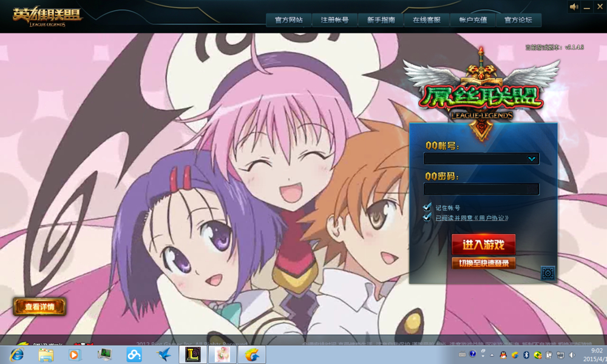607x364 pixels.
Task: Open the 官方论坛 menu item
Action: [518, 20]
